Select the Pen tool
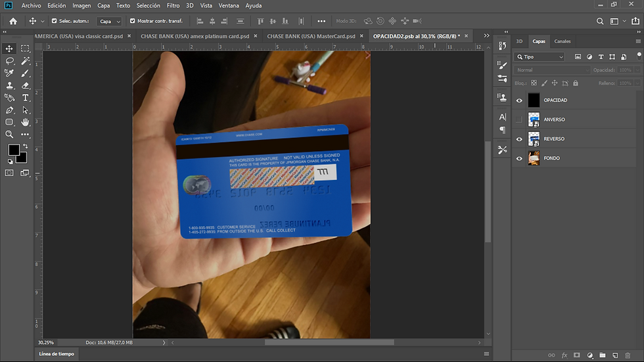Viewport: 644px width, 362px height. click(9, 110)
